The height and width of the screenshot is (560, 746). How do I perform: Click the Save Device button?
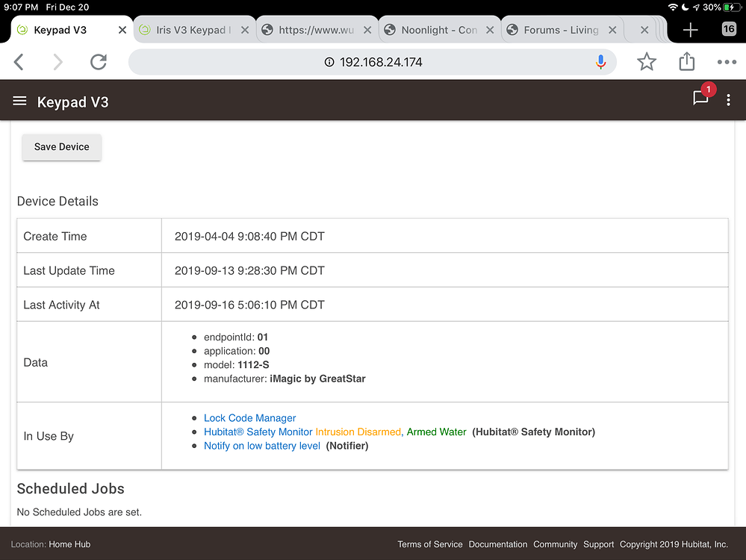tap(62, 147)
